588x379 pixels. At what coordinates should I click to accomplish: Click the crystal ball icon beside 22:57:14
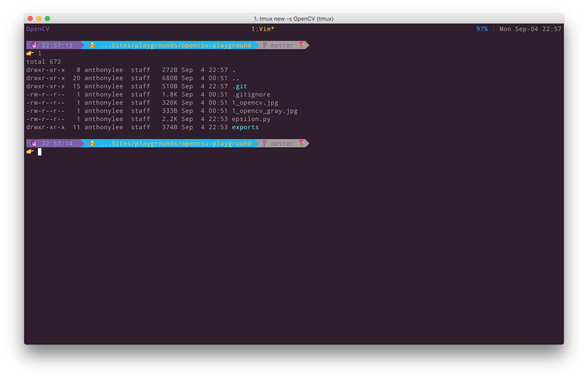point(34,143)
